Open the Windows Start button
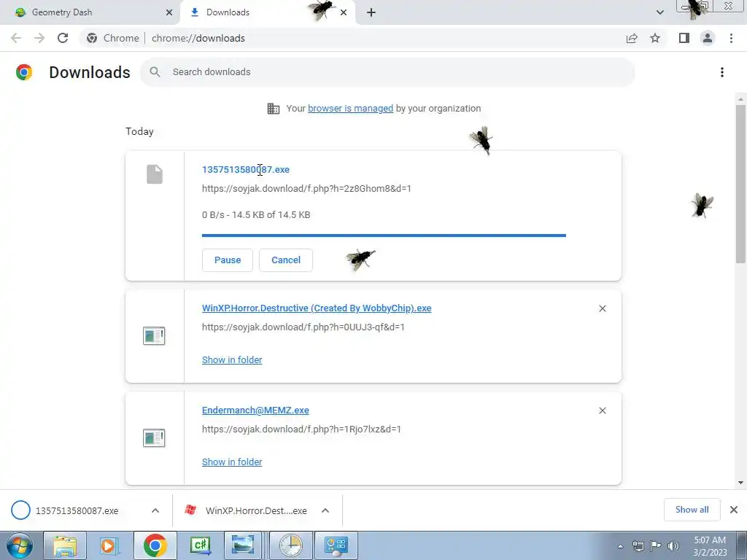The height and width of the screenshot is (560, 747). (20, 545)
